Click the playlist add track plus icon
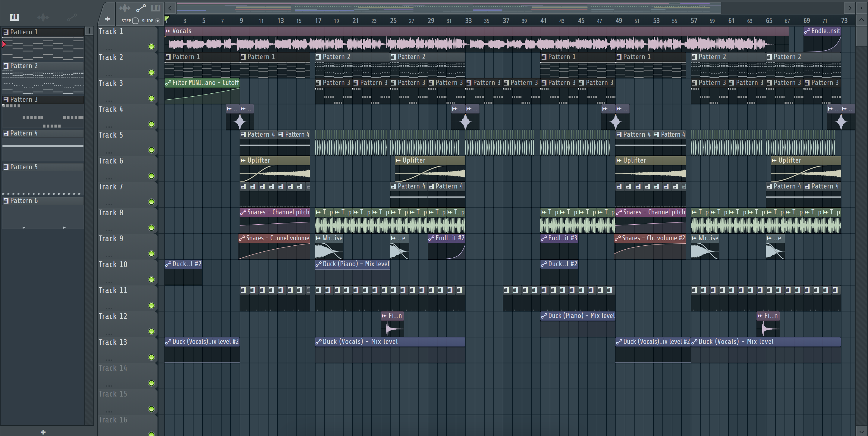Image resolution: width=868 pixels, height=436 pixels. (x=108, y=19)
